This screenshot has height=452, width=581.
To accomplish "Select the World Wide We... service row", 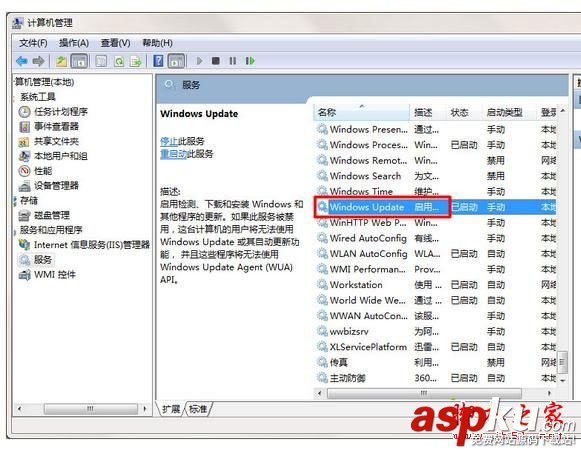I will pyautogui.click(x=436, y=300).
